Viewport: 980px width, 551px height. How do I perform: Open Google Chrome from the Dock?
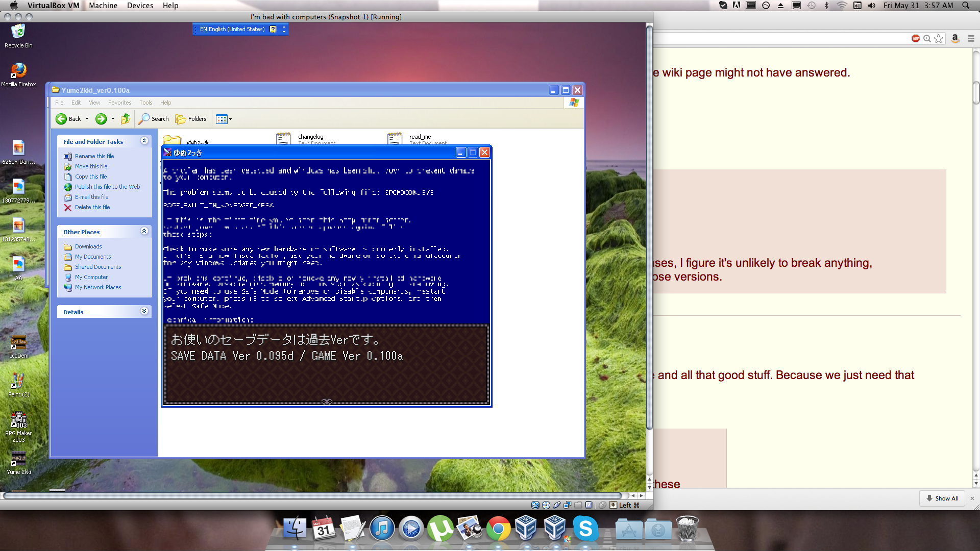pos(498,529)
